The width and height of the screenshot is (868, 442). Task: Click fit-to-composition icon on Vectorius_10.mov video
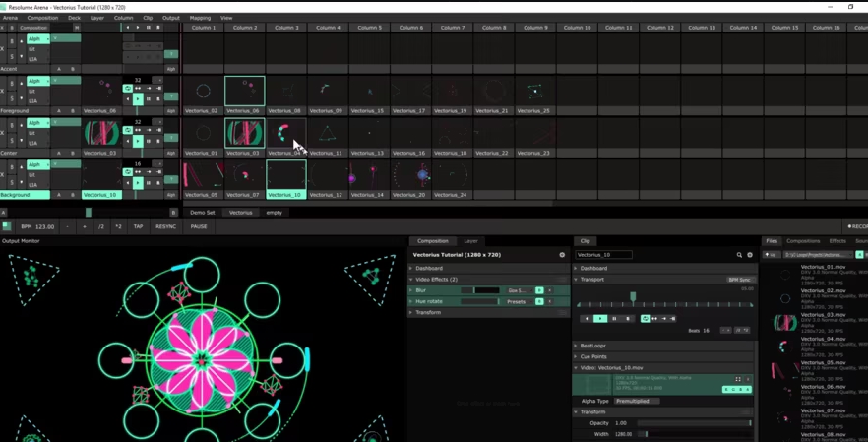tap(738, 379)
